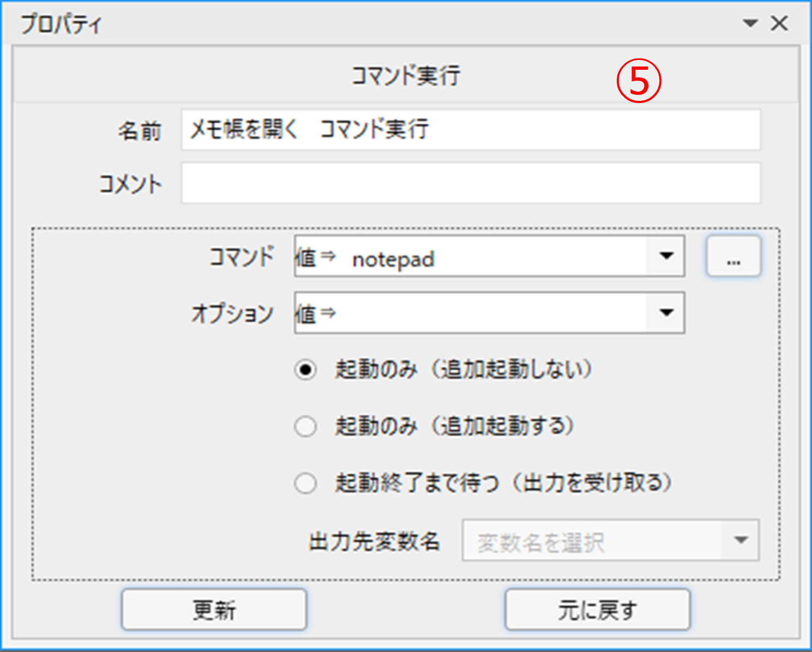
Task: Click the notepad text in コマンド field
Action: (x=393, y=259)
